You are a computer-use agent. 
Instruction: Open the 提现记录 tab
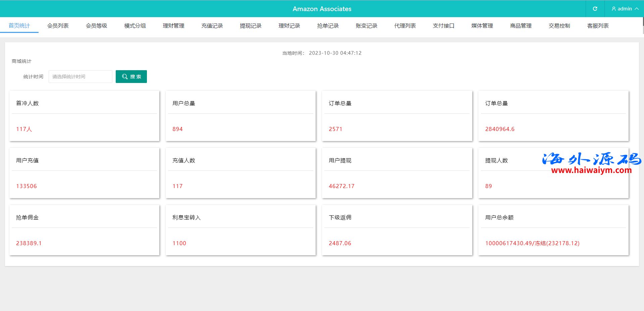[x=251, y=26]
